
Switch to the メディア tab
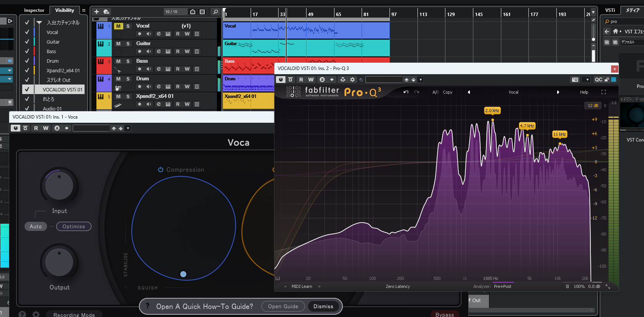point(632,10)
